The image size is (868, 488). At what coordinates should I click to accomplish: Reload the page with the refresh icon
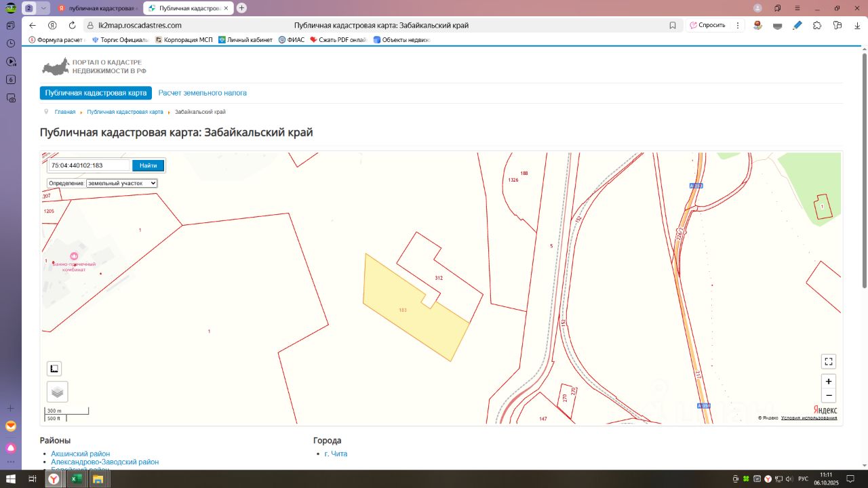pos(72,25)
